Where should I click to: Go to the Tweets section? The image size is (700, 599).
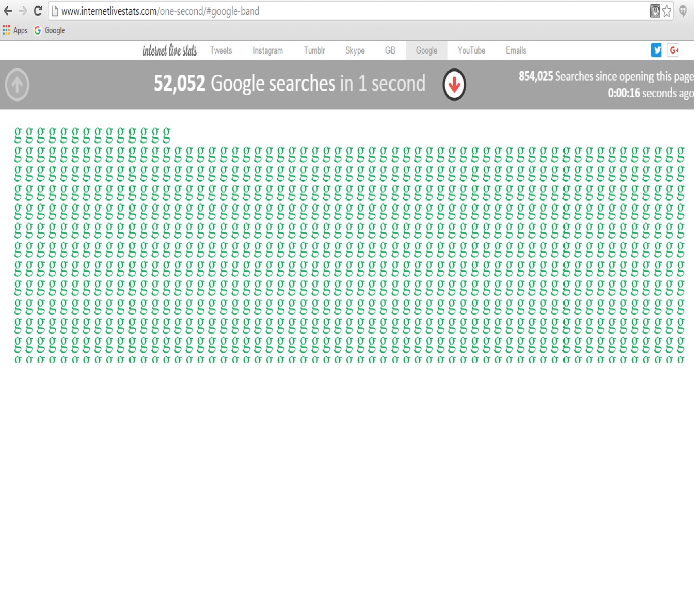point(221,51)
